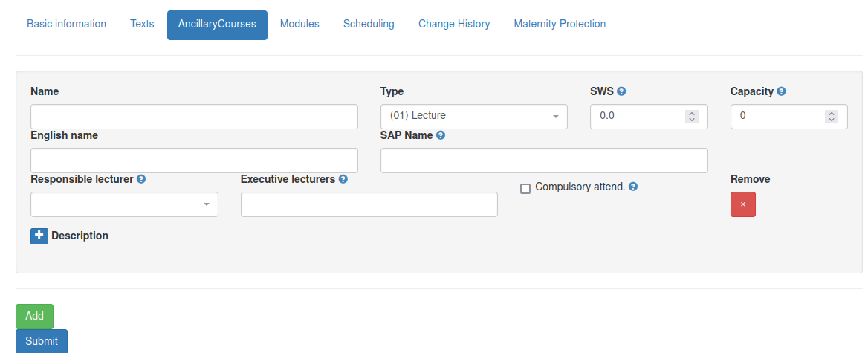
Task: Click into the Executive lecturers field
Action: pyautogui.click(x=369, y=204)
